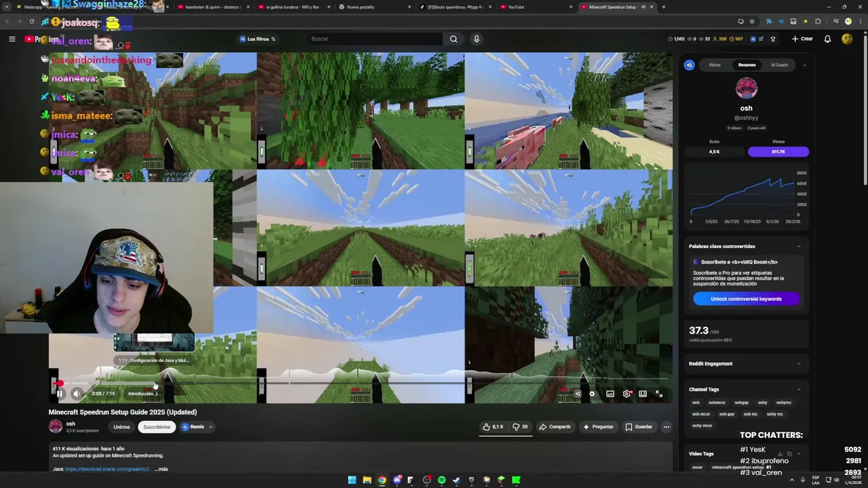
Task: Click the YouTube search input field
Action: 375,39
